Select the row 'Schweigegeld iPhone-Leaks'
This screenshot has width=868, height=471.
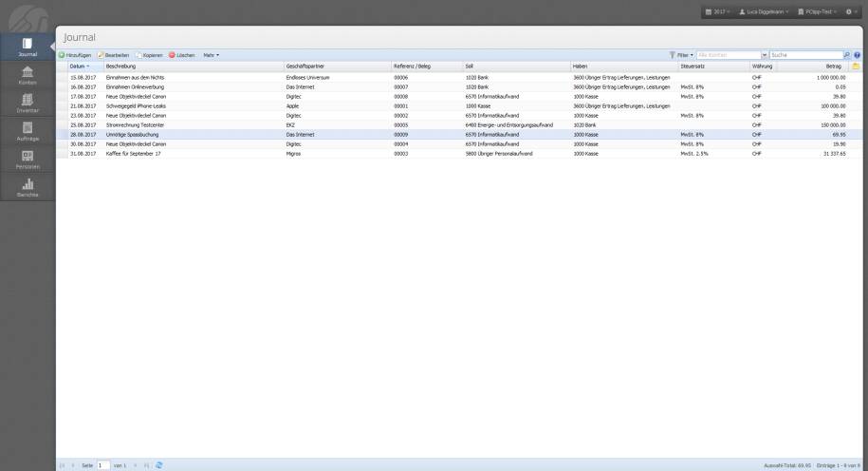click(459, 105)
